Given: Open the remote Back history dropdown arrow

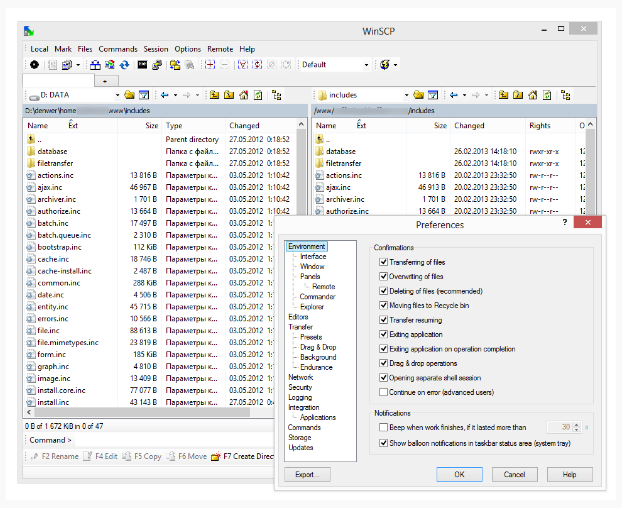Looking at the screenshot, I should [464, 95].
